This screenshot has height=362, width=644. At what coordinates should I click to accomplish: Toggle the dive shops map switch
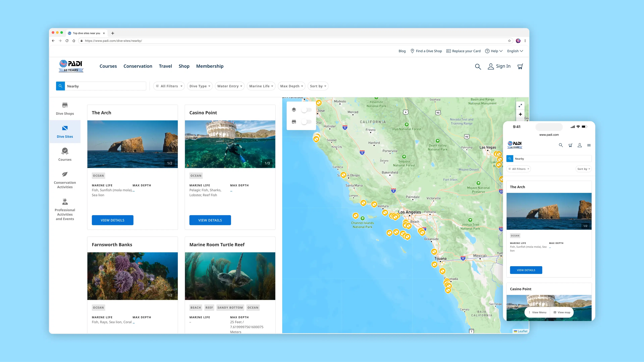pos(306,122)
